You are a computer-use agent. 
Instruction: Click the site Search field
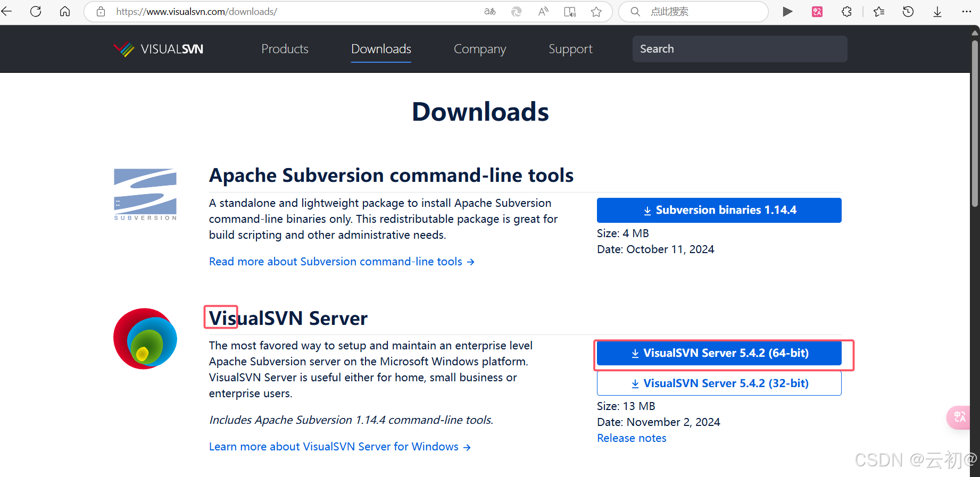(x=740, y=49)
